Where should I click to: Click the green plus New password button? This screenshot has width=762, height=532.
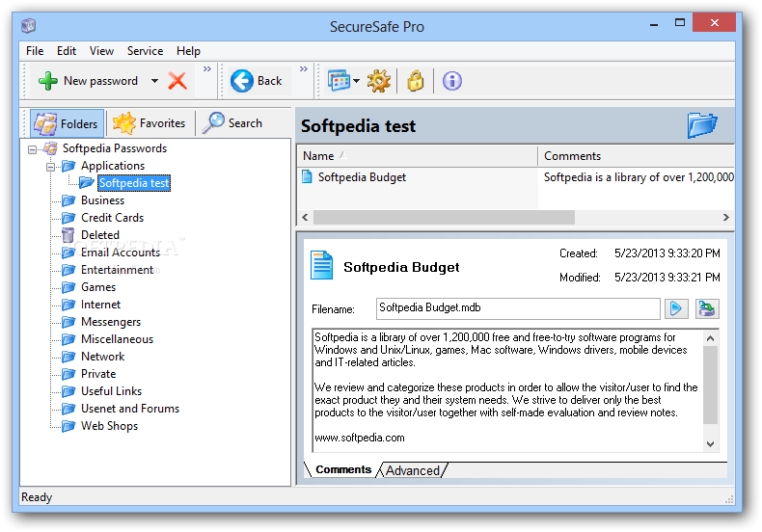pyautogui.click(x=89, y=81)
